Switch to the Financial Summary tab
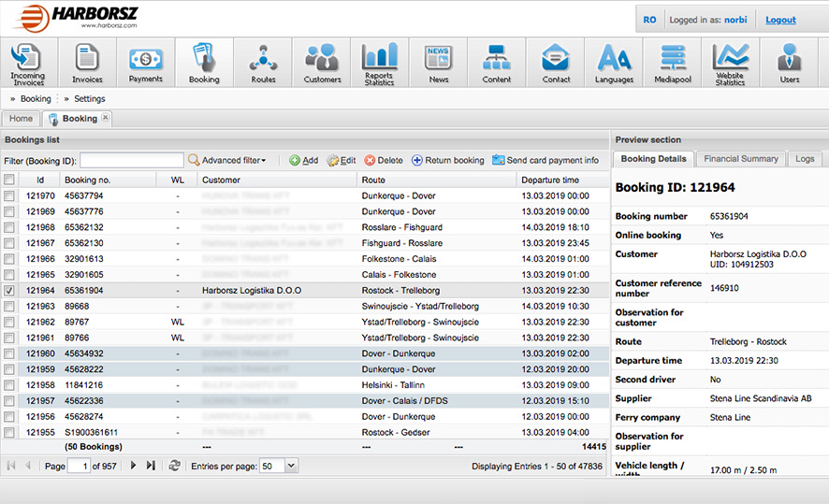Viewport: 829px width, 504px height. pos(741,159)
